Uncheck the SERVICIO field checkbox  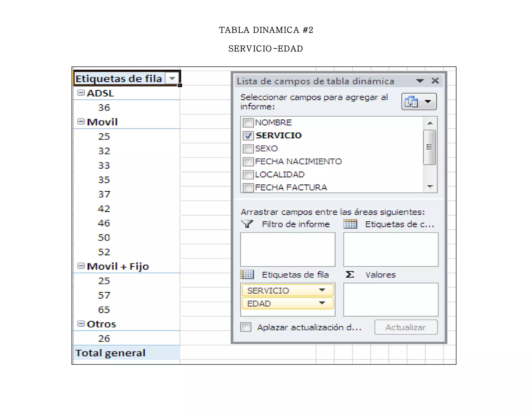248,136
